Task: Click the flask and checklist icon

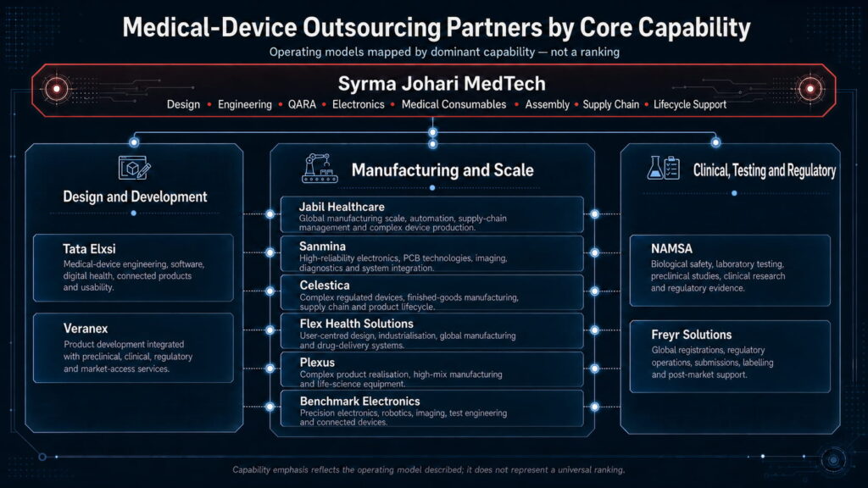Action: pos(663,168)
